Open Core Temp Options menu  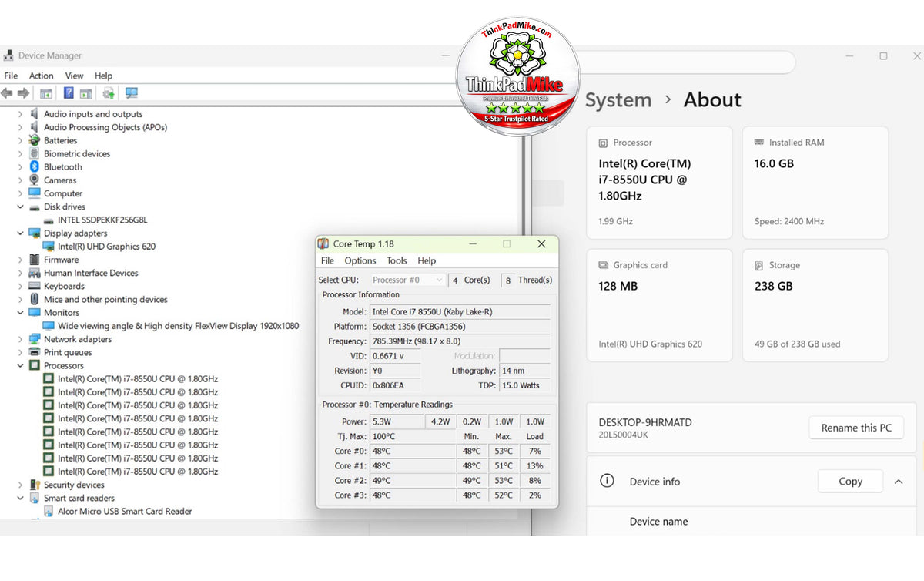tap(360, 260)
